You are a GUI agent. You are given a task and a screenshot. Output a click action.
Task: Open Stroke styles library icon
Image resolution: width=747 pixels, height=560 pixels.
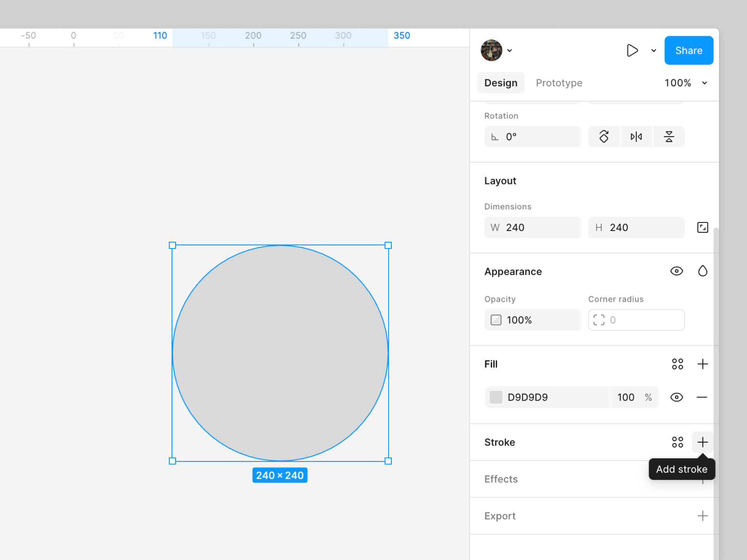pyautogui.click(x=677, y=442)
